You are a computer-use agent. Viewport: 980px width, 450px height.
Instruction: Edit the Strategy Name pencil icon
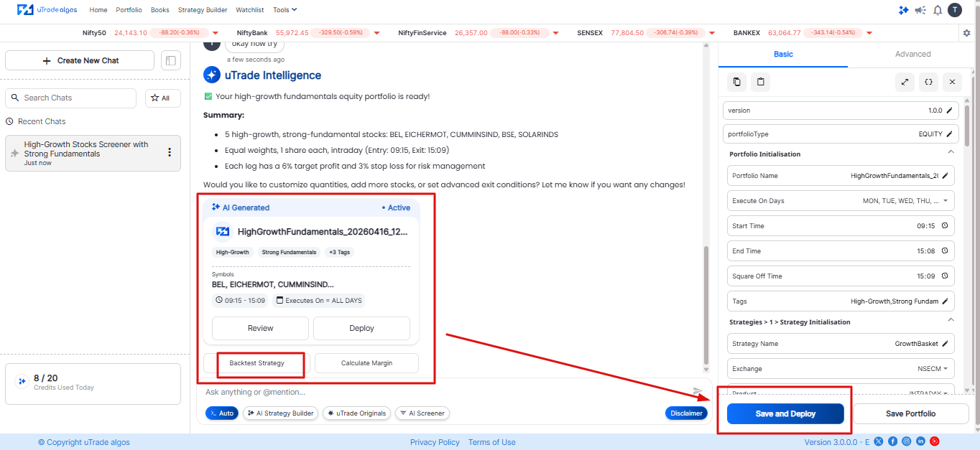(x=946, y=344)
